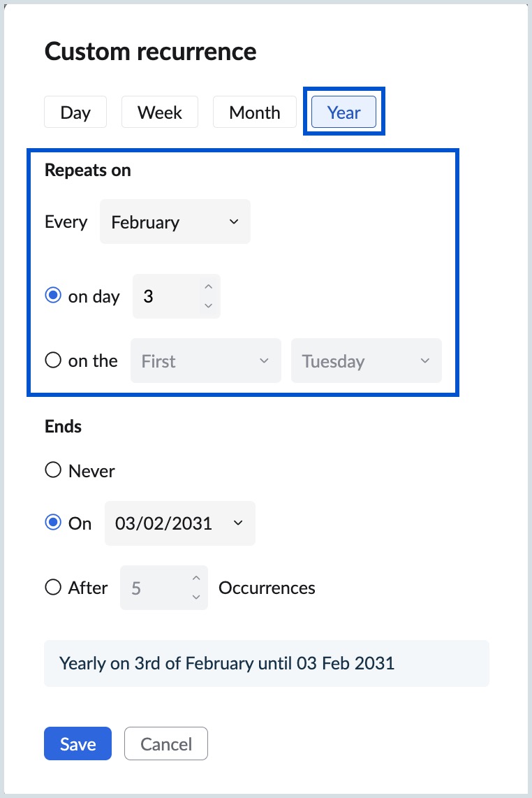
Task: Open the Every month dropdown showing February
Action: [x=175, y=222]
